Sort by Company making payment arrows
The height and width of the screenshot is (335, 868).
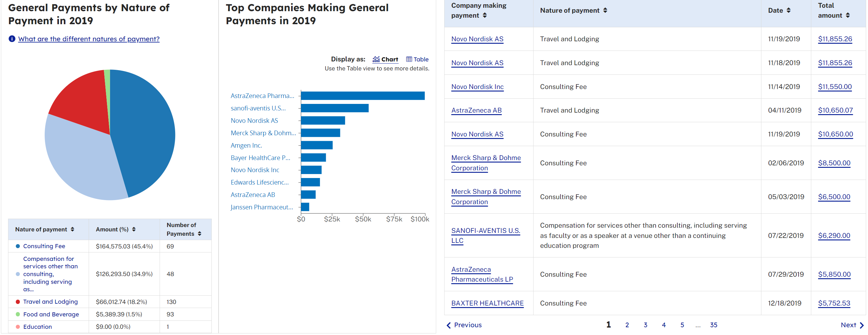(x=485, y=16)
